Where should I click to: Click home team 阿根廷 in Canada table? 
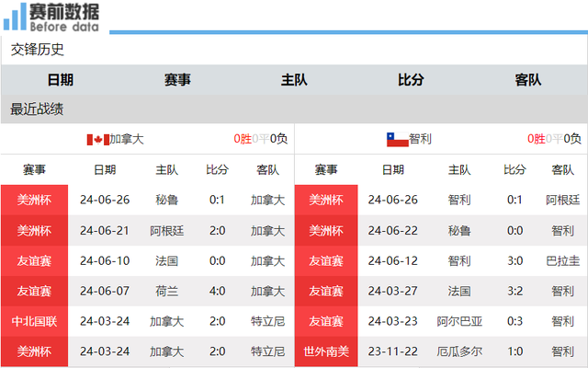click(x=167, y=231)
